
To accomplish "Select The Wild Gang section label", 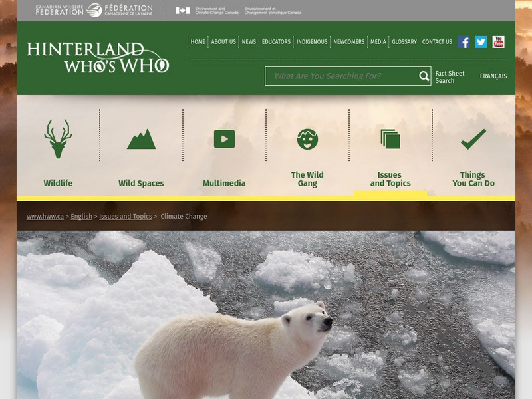I will point(307,179).
